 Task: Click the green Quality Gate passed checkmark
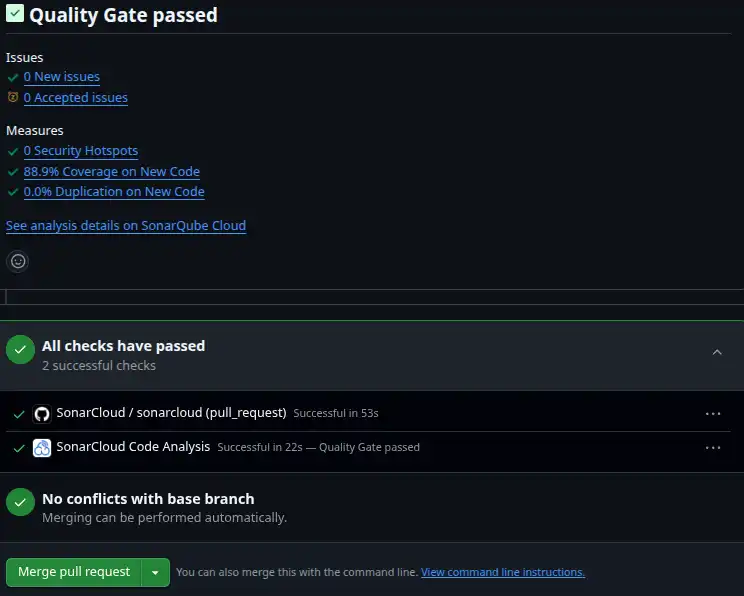point(15,14)
